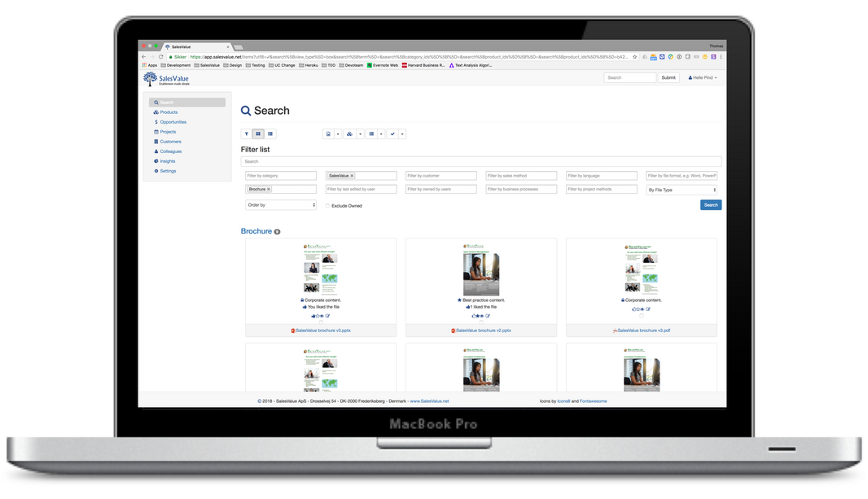Viewport: 868px width, 499px height.
Task: Enable the Exclude Owned checkbox
Action: [327, 206]
